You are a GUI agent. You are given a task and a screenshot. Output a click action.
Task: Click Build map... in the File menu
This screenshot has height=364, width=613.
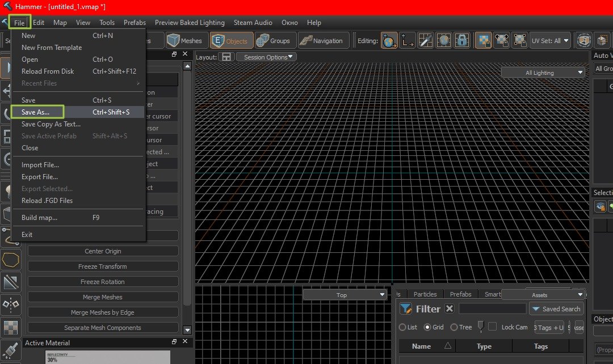(x=39, y=218)
